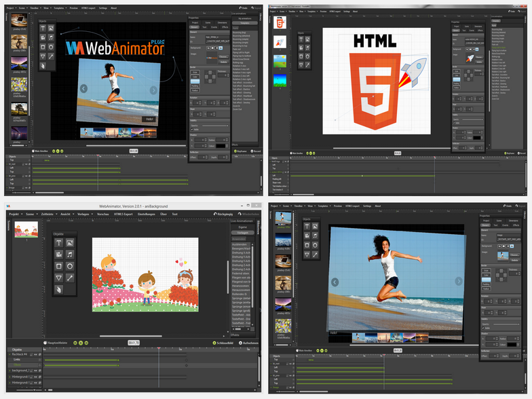Toggle lock icon on the background_ track
Image resolution: width=532 pixels, height=399 pixels.
[x=39, y=370]
